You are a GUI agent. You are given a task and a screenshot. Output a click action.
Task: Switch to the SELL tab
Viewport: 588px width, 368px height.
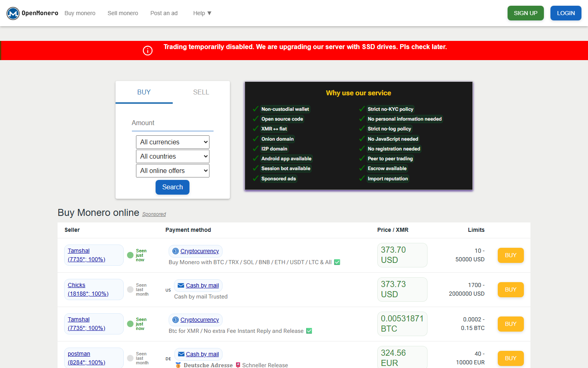(x=201, y=92)
